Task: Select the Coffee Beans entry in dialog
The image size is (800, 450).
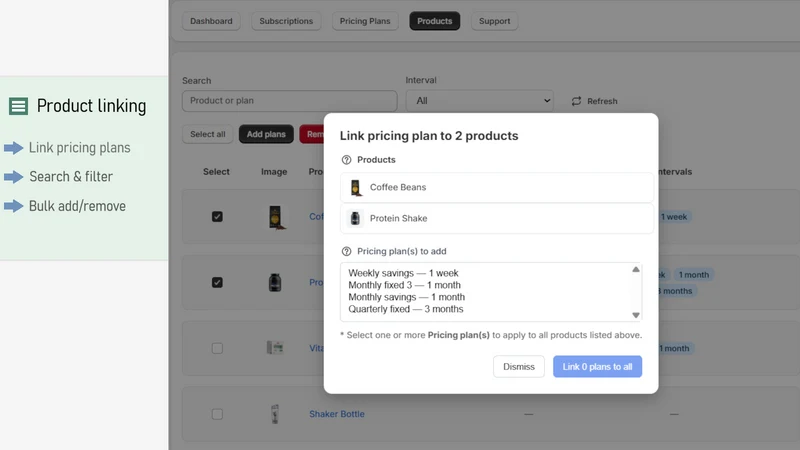Action: [496, 187]
